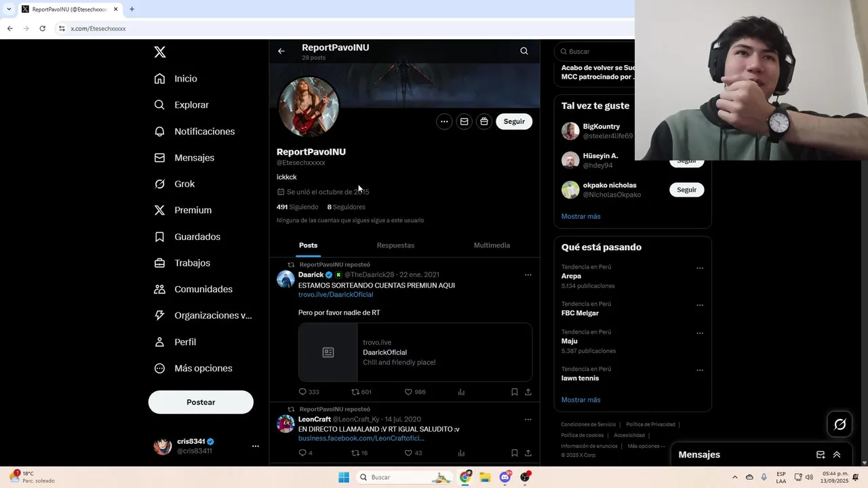Screen dimensions: 868x488
Task: View 8 Seguidores list
Action: tap(346, 207)
